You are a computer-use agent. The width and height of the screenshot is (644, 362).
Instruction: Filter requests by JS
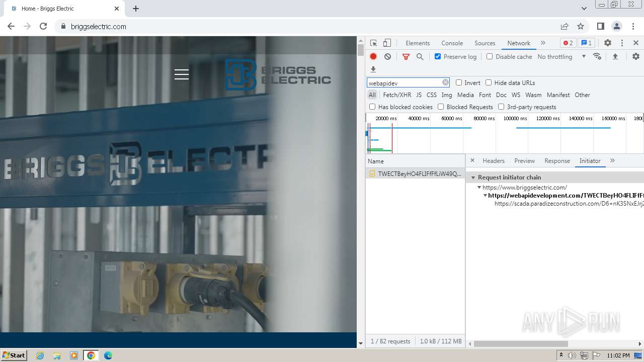click(419, 95)
